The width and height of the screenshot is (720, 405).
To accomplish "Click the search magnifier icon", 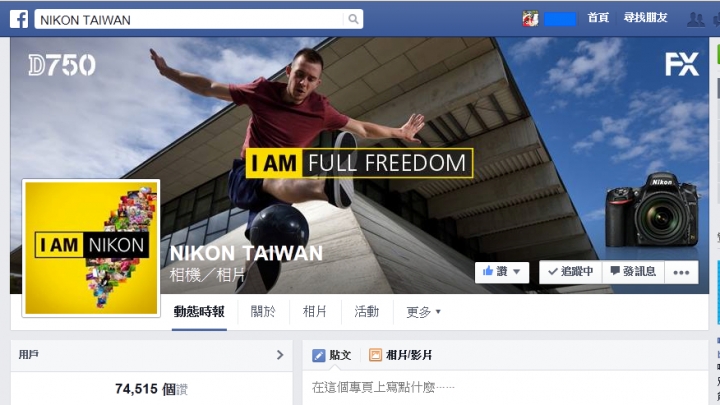I will click(x=353, y=19).
